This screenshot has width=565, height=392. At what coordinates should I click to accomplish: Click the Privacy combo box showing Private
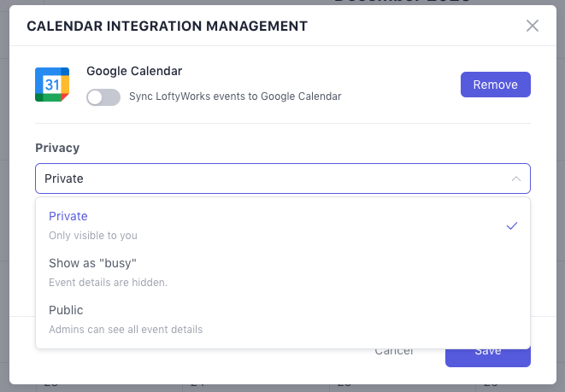tap(282, 178)
